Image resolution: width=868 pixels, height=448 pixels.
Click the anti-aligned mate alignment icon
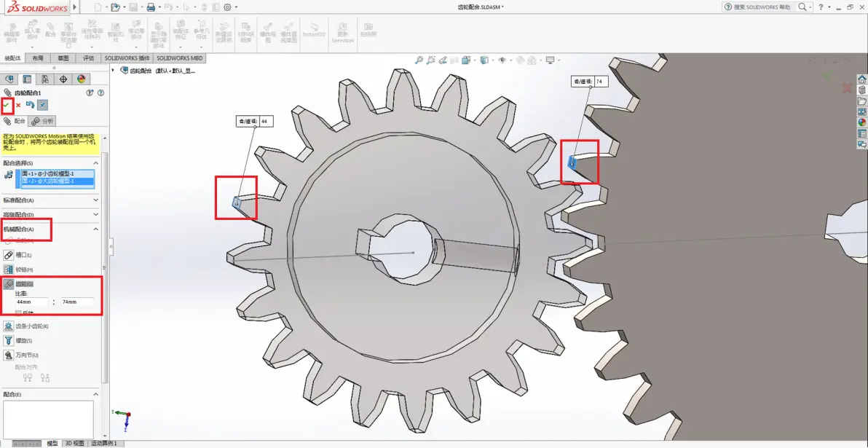pyautogui.click(x=45, y=377)
